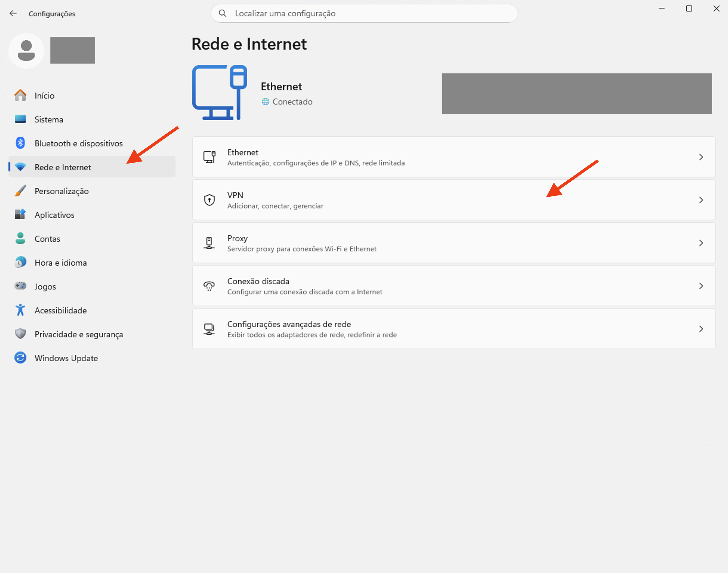
Task: Open Privacidade e segurança section
Action: point(92,334)
